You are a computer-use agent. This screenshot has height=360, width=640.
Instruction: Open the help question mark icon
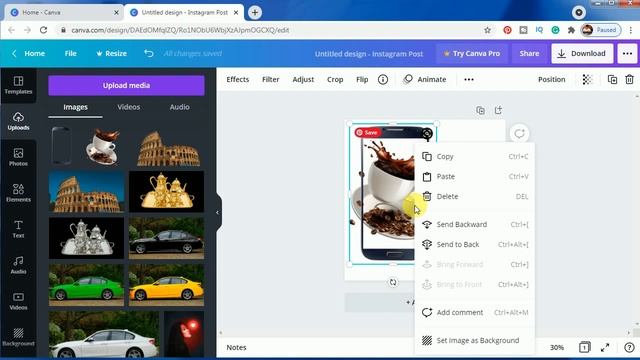pos(629,347)
